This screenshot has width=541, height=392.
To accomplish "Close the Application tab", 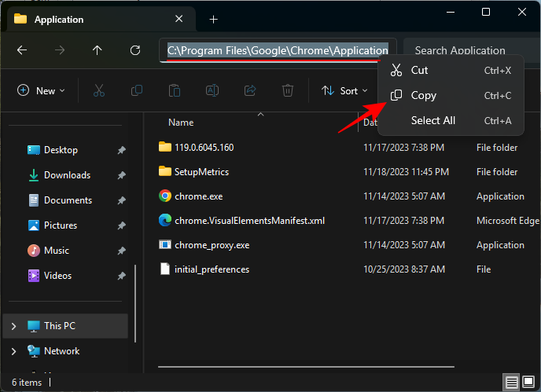I will click(178, 19).
